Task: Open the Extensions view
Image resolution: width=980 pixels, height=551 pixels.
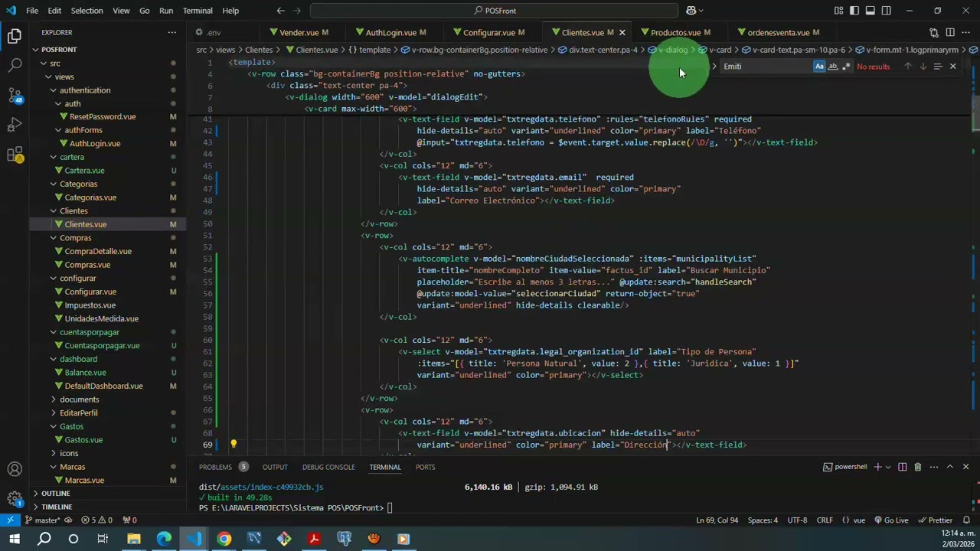Action: click(15, 155)
